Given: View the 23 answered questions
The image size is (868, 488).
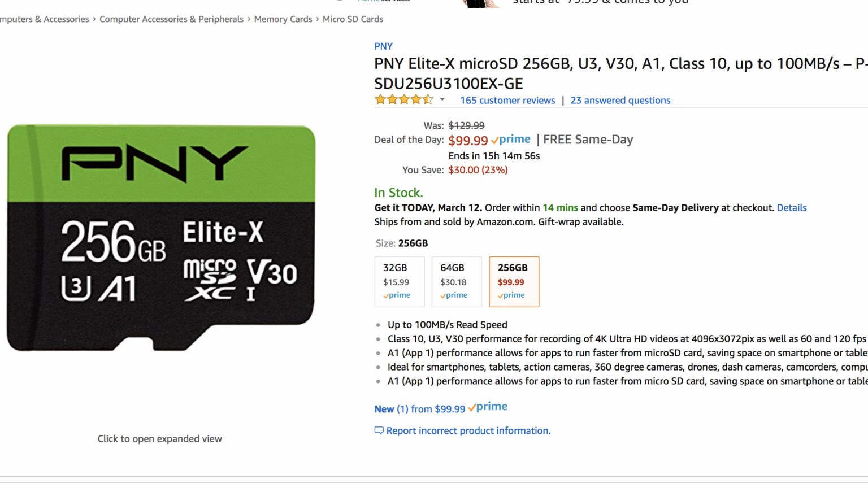Looking at the screenshot, I should point(620,100).
